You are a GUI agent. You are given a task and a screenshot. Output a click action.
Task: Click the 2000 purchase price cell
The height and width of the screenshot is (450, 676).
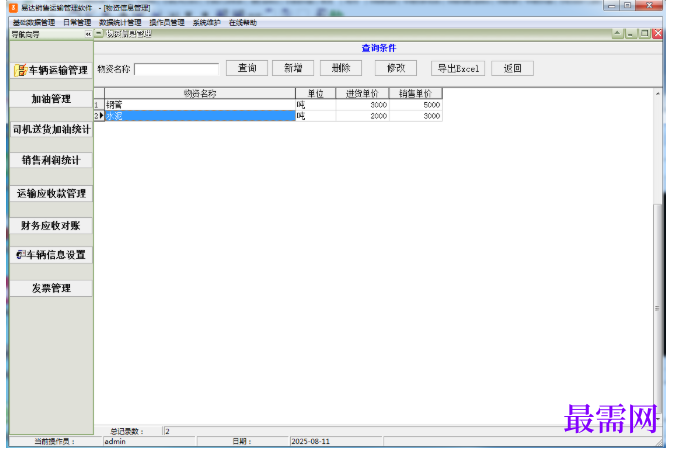click(362, 116)
